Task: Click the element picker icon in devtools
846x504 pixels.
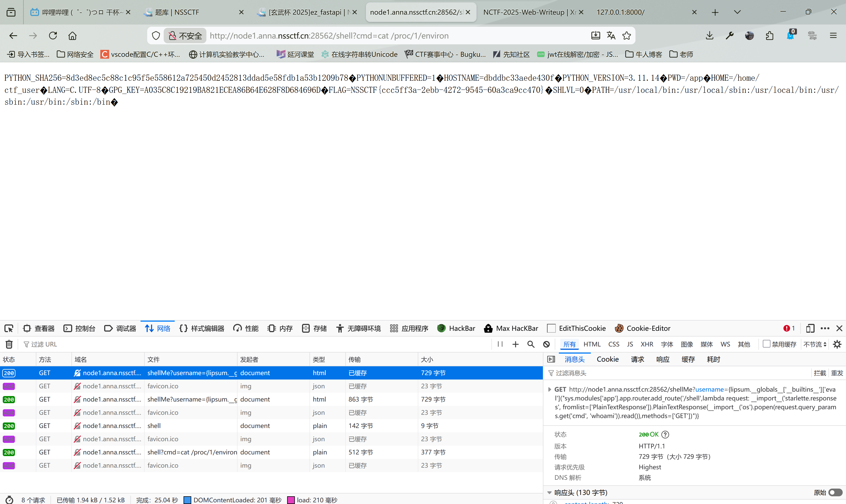Action: coord(9,328)
